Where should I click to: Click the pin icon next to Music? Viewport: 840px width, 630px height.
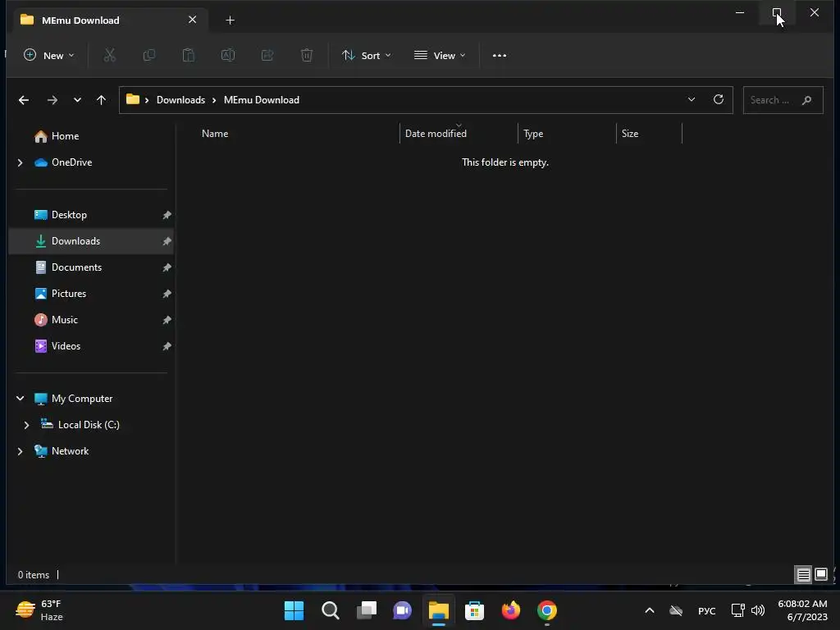click(x=167, y=320)
